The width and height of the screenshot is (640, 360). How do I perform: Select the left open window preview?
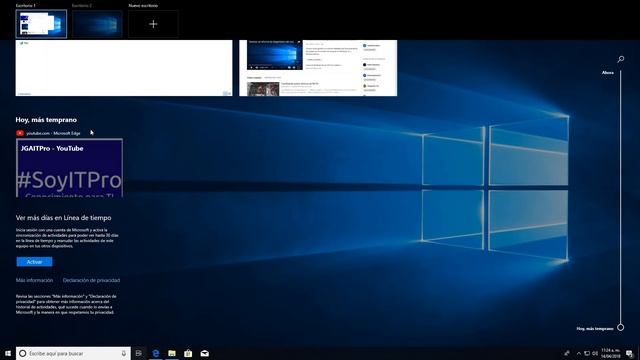coord(124,68)
